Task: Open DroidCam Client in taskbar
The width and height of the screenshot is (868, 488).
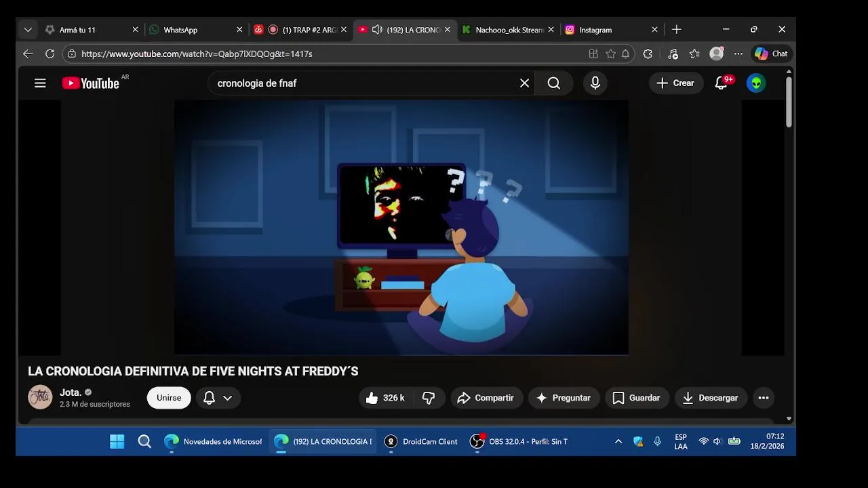Action: [x=421, y=441]
